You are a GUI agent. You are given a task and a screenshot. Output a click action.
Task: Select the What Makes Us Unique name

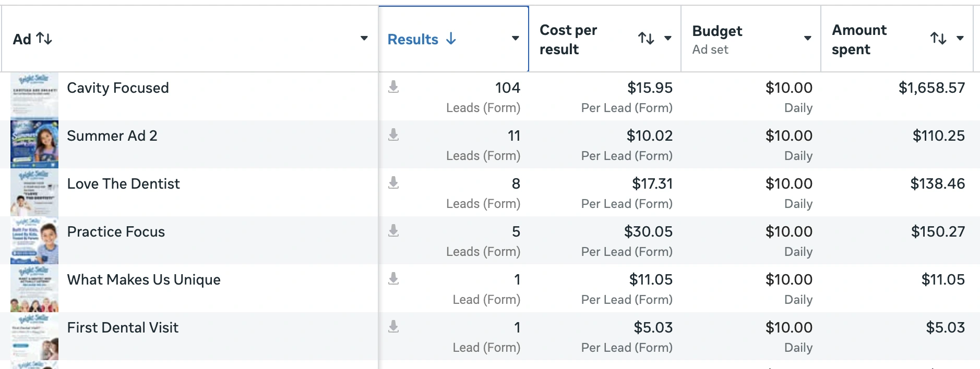pos(144,280)
